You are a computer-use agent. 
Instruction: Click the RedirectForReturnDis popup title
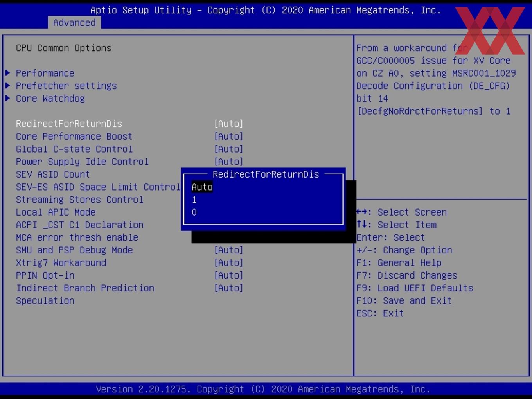pyautogui.click(x=266, y=174)
